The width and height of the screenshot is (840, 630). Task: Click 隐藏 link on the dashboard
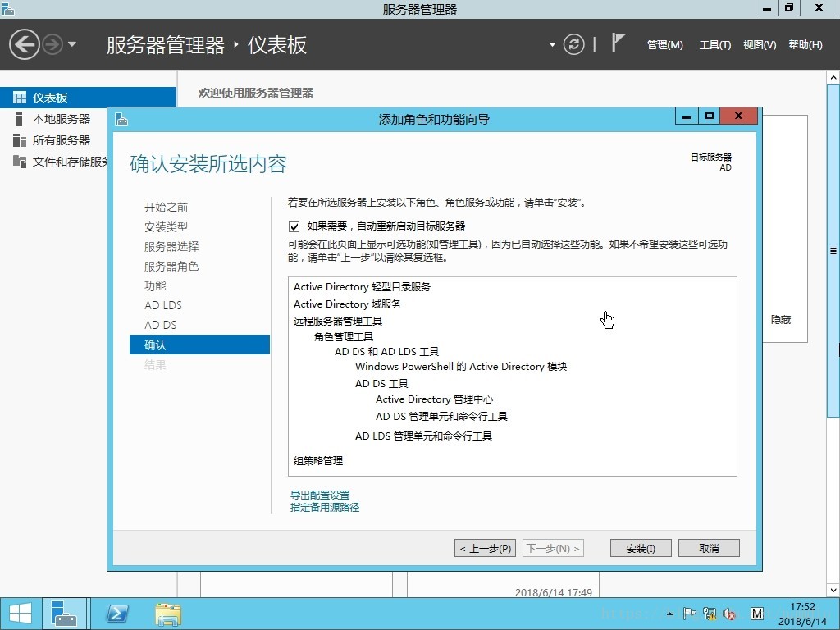[781, 320]
